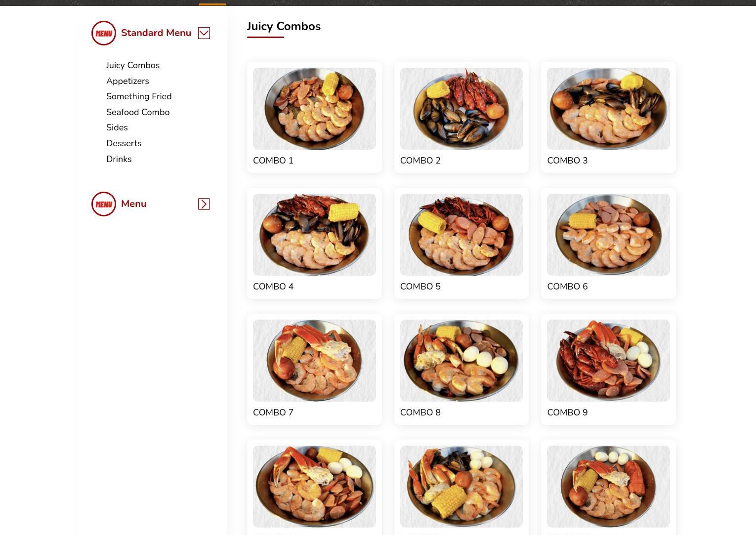Open the Seafood Combo category
The width and height of the screenshot is (756, 535).
point(138,112)
